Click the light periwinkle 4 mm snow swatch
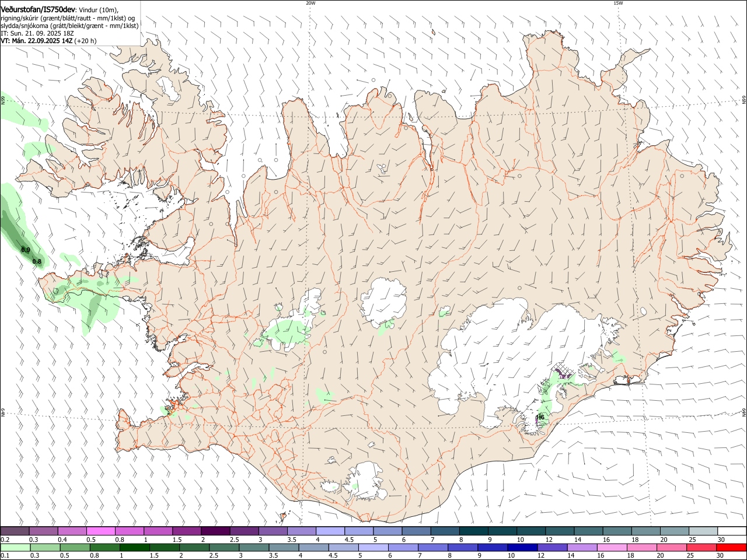The image size is (747, 560). click(330, 531)
